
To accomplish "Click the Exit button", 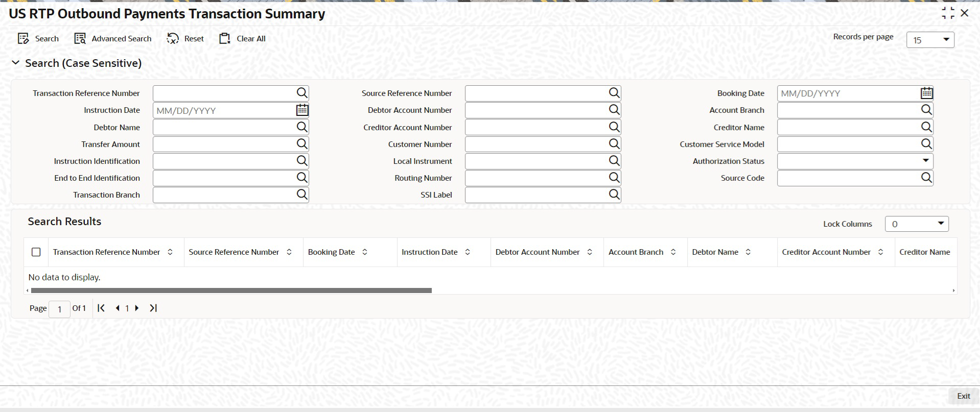I will 964,396.
